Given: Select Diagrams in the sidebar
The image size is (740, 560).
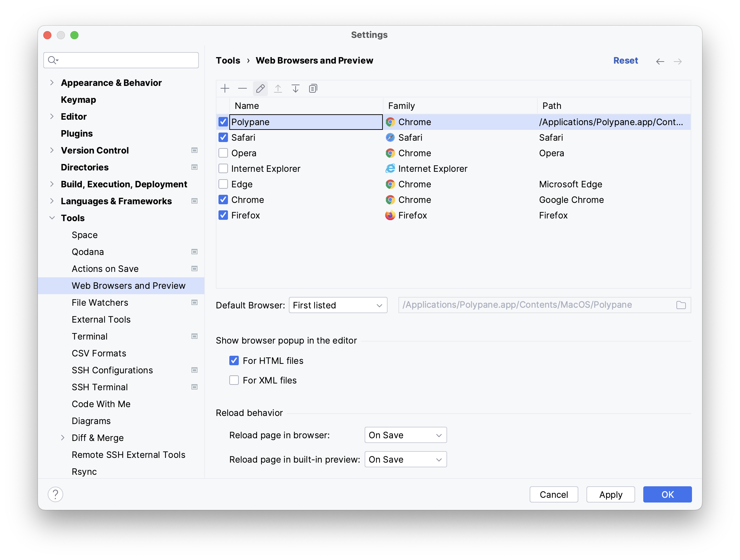Looking at the screenshot, I should tap(91, 421).
